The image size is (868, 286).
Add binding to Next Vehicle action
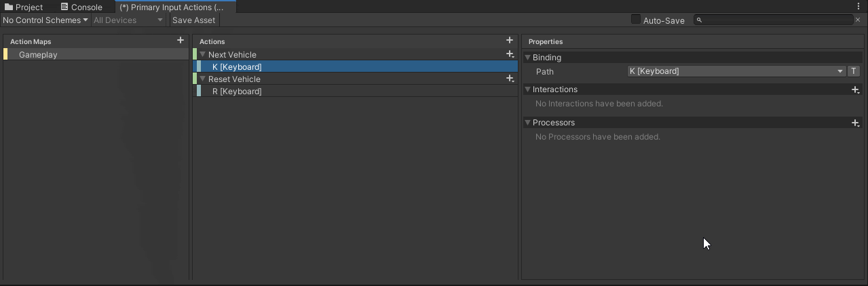(x=510, y=54)
